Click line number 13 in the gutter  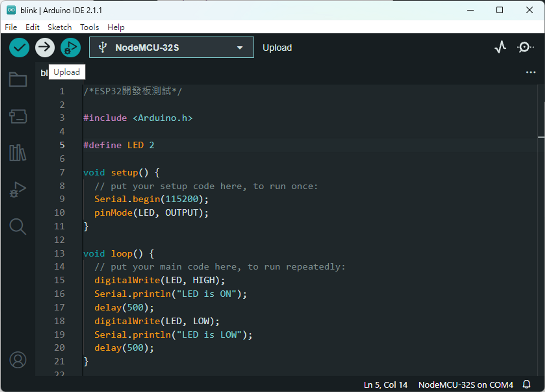click(59, 253)
